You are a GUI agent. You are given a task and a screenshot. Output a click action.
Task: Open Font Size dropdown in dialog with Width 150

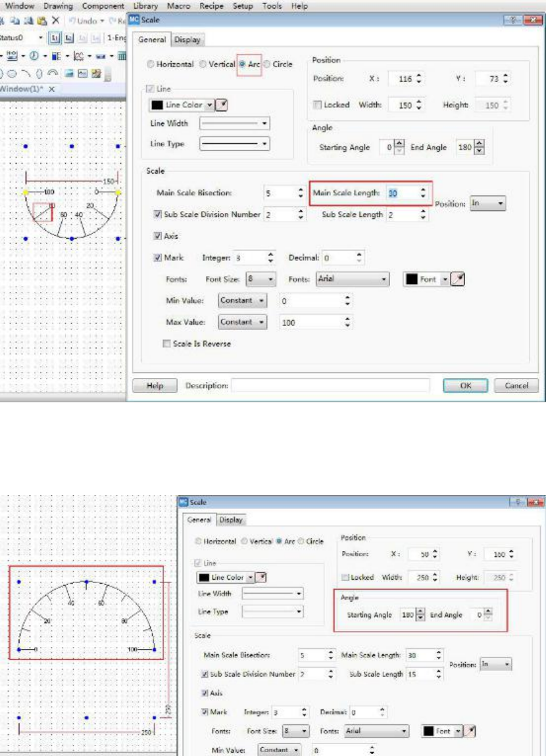coord(261,279)
